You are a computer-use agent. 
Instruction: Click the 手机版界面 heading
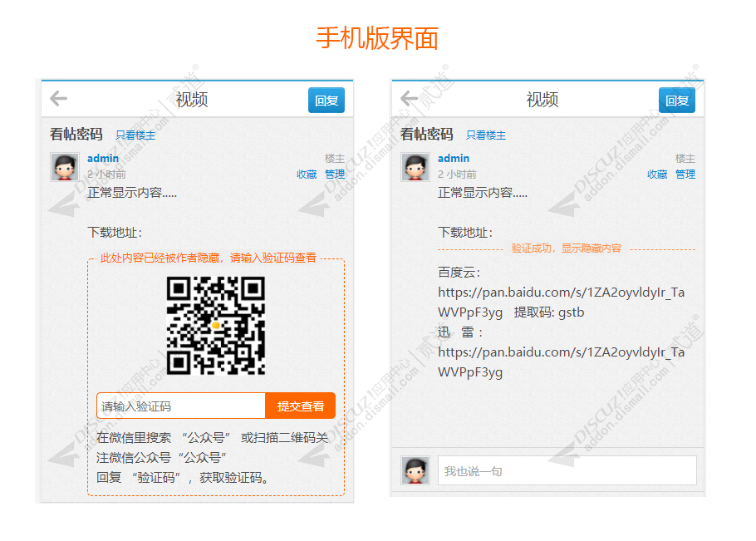click(377, 38)
